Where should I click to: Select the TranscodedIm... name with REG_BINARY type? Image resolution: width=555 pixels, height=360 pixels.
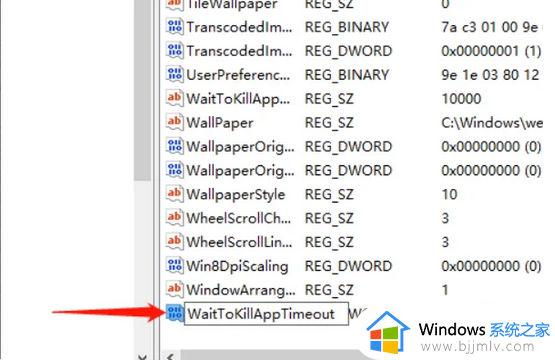pos(240,27)
